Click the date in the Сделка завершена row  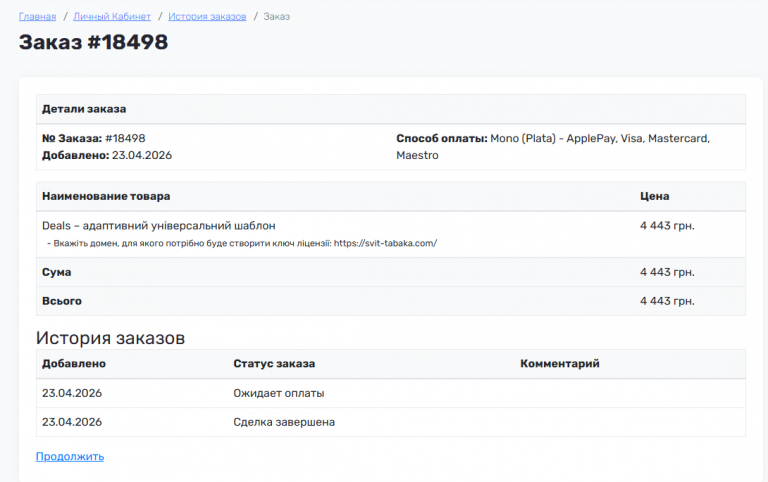pos(72,422)
